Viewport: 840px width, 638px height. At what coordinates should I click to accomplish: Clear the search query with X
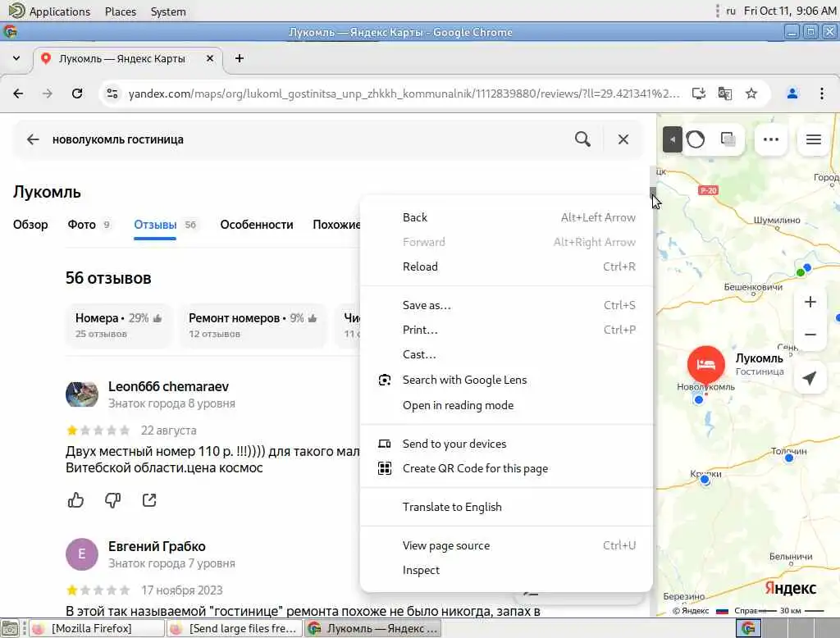tap(623, 139)
